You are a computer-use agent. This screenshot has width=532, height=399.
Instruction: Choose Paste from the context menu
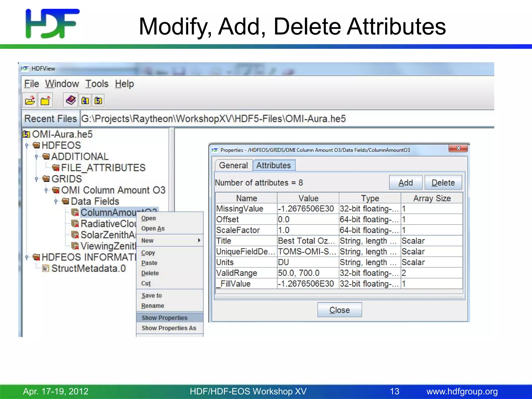pos(170,263)
